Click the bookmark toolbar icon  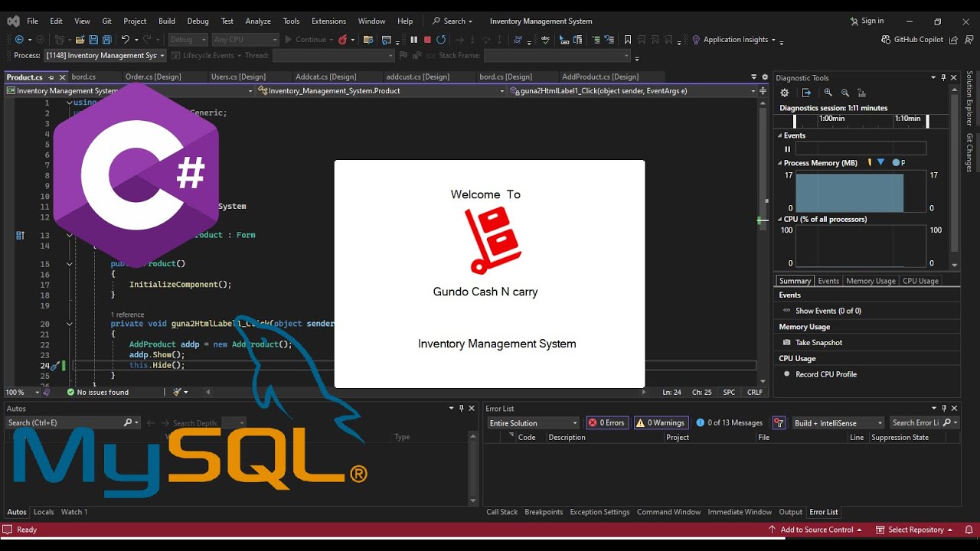tap(628, 40)
